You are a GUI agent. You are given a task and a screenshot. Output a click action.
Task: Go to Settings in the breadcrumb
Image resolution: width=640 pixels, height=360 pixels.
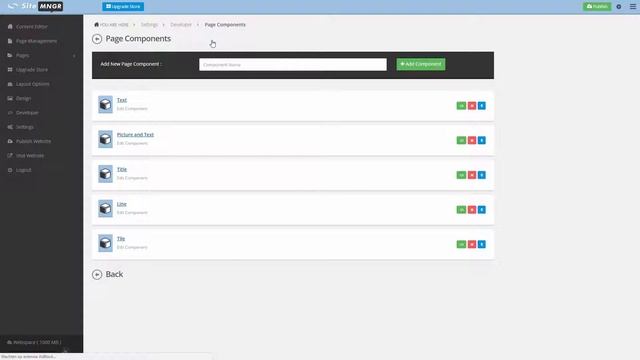149,25
